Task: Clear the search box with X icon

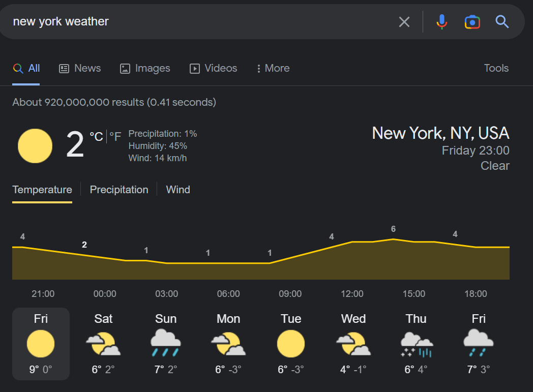Action: click(404, 22)
